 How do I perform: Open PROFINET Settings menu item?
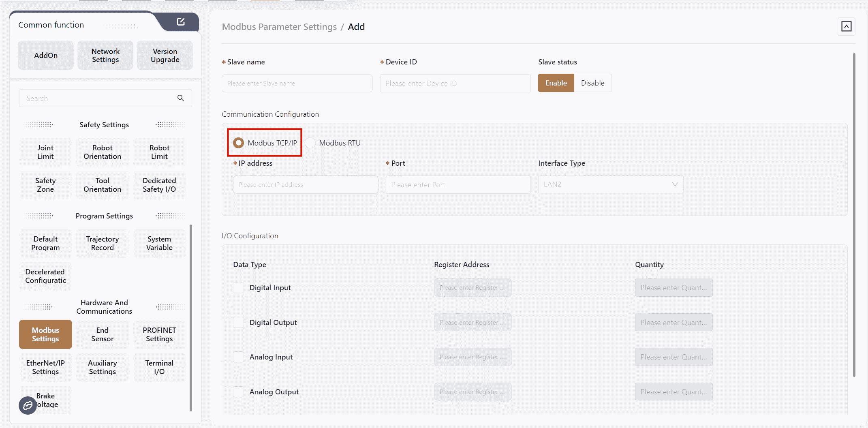coord(159,334)
